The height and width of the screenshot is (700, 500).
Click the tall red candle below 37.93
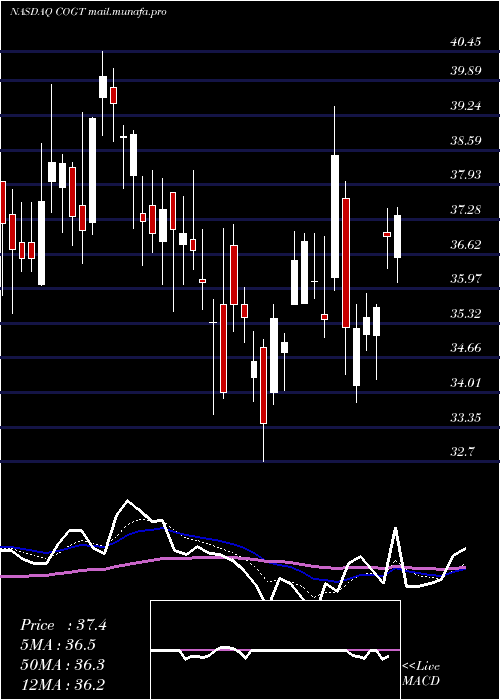pos(346,263)
